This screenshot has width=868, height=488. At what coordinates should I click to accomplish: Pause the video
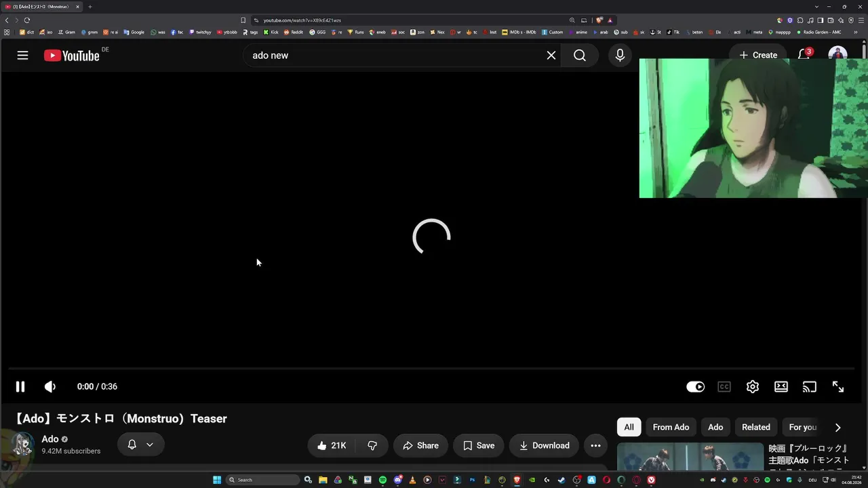[x=20, y=386]
